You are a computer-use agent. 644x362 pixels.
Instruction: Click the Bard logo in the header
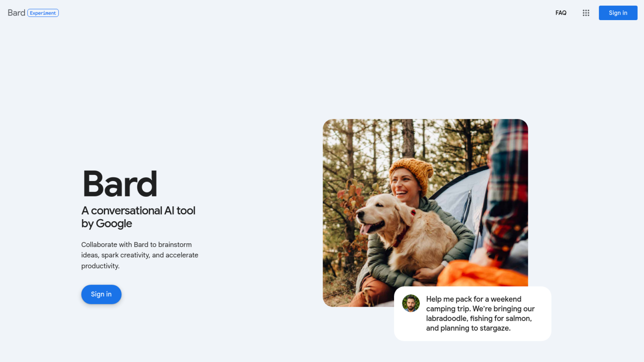(16, 13)
